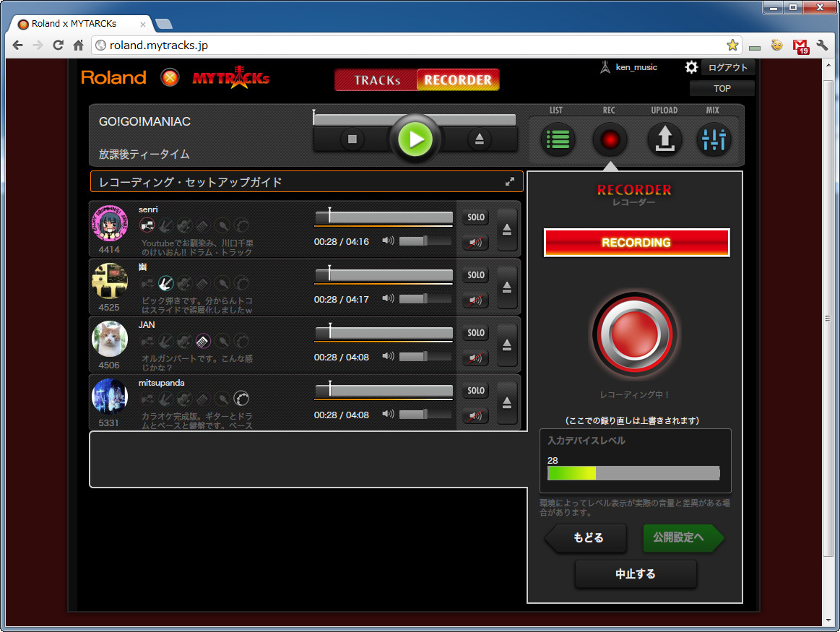The height and width of the screenshot is (632, 840).
Task: Open a new browser tab
Action: point(163,24)
